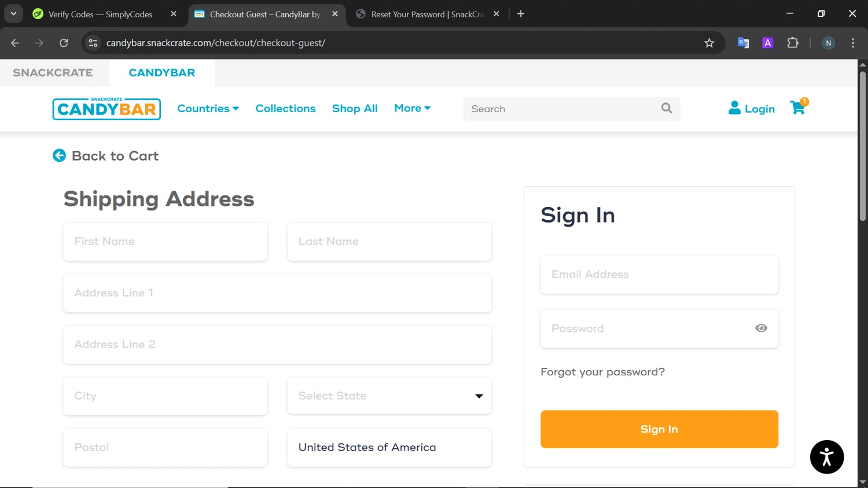Image resolution: width=868 pixels, height=488 pixels.
Task: Toggle password visibility eye icon
Action: [761, 328]
